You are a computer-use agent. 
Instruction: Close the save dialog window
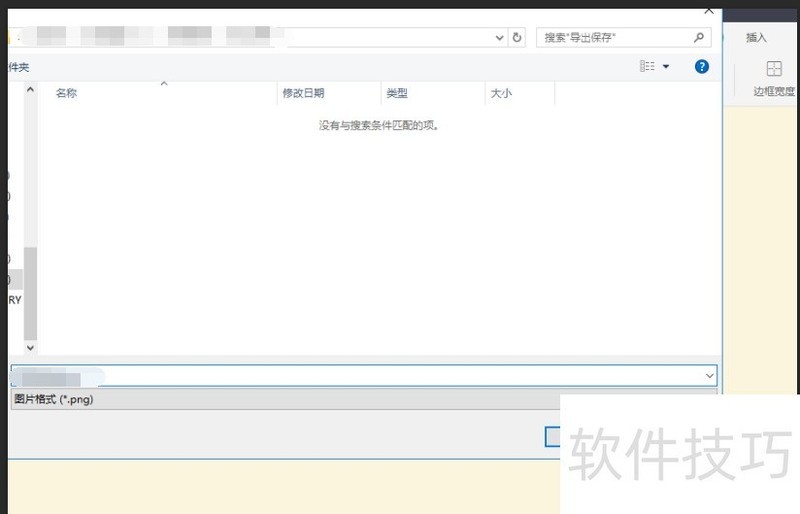[709, 11]
